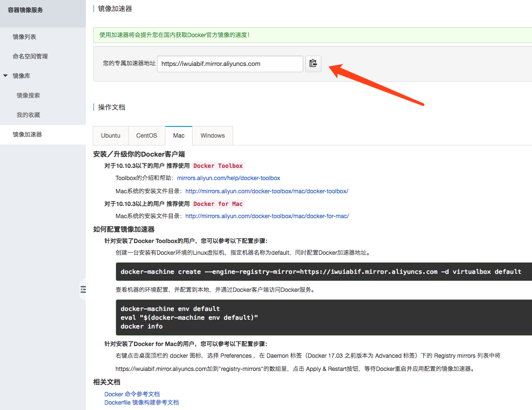
Task: Click the 安装／升级你的Docker客户端 heading
Action: 139,154
